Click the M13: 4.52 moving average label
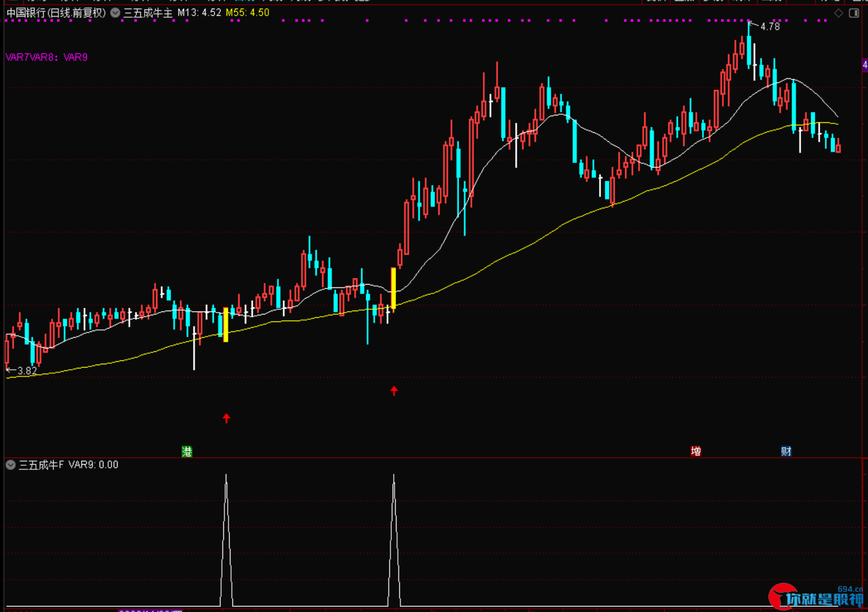Viewport: 868px width, 612px height. (x=199, y=13)
